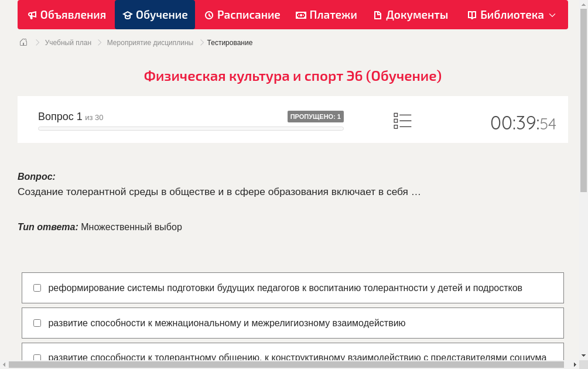Open the question navigation list icon
Image resolution: width=588 pixels, height=369 pixels.
click(x=402, y=120)
